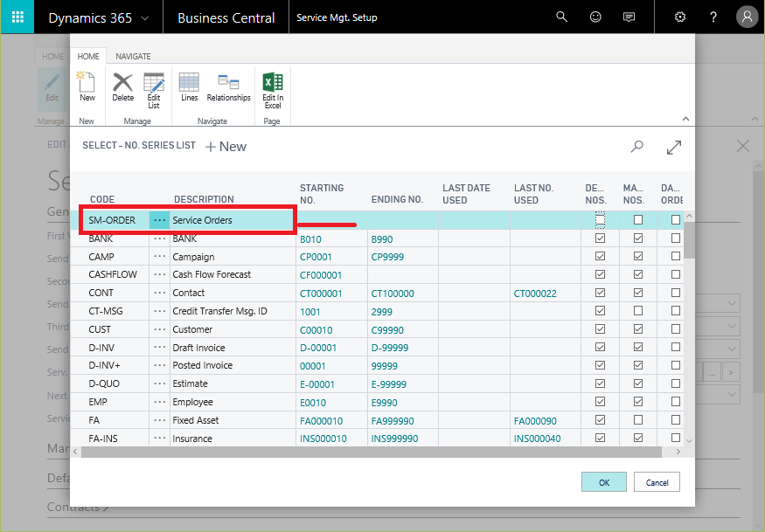Toggle Default Nos. checkbox for D-QUO
The height and width of the screenshot is (532, 765).
[x=600, y=383]
